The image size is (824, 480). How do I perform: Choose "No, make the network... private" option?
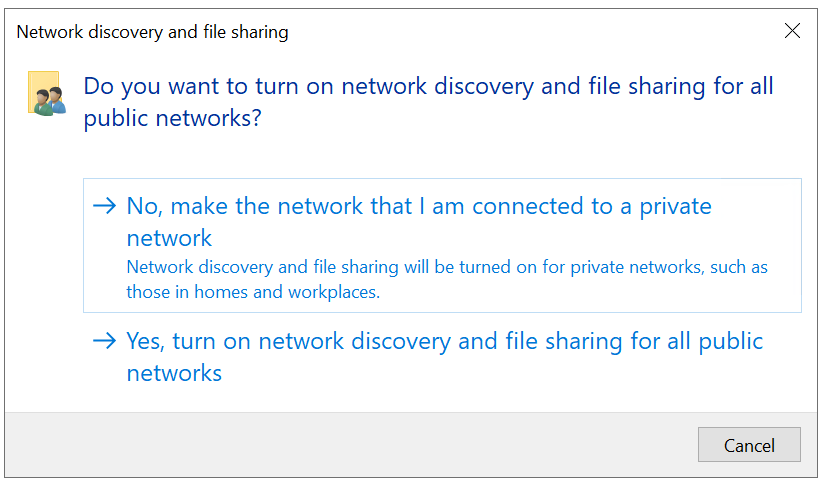tap(418, 208)
